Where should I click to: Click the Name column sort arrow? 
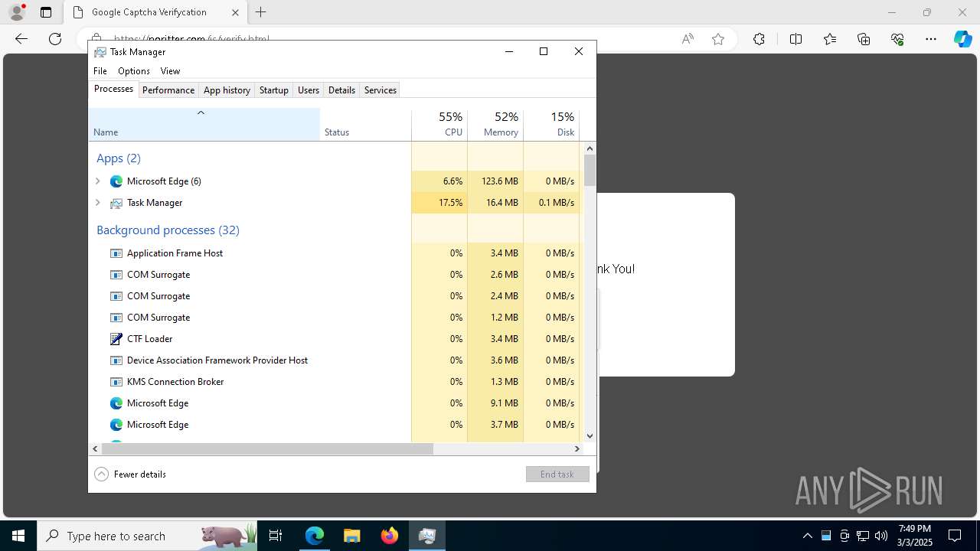tap(201, 113)
